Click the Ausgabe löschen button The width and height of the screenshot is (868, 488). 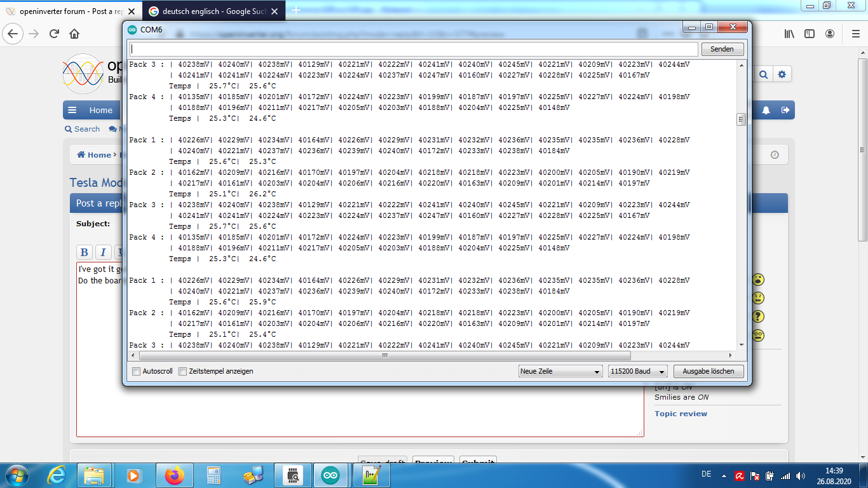coord(708,371)
